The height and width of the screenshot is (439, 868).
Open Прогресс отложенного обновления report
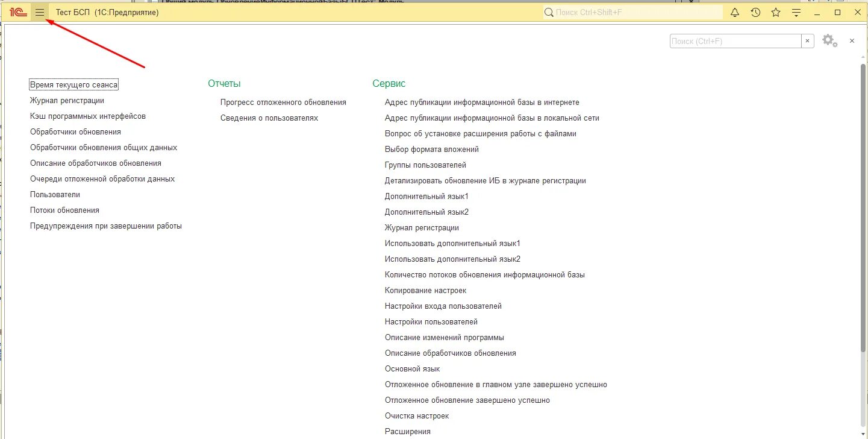click(x=283, y=103)
